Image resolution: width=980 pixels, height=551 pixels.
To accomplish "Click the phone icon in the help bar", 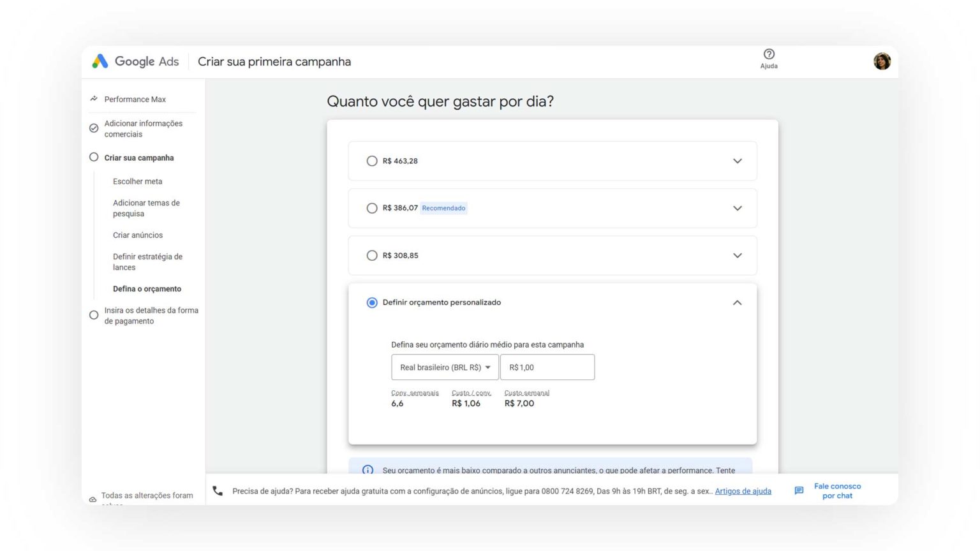I will [x=218, y=490].
